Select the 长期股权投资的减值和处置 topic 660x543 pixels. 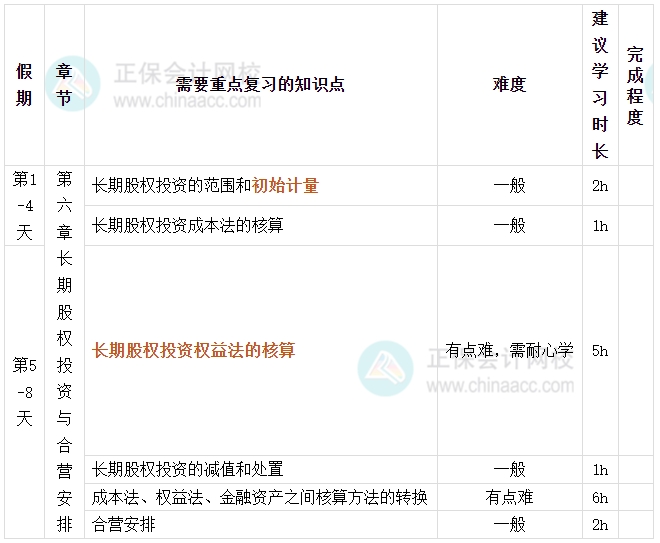[188, 469]
